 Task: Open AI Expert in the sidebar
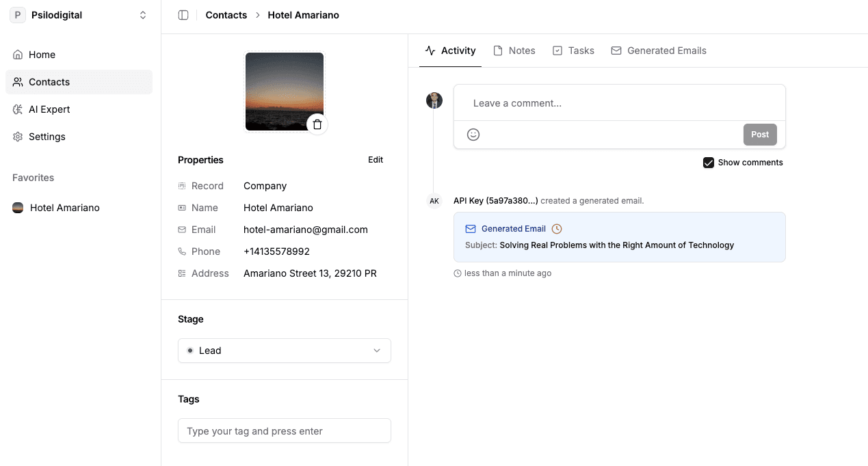coord(79,109)
